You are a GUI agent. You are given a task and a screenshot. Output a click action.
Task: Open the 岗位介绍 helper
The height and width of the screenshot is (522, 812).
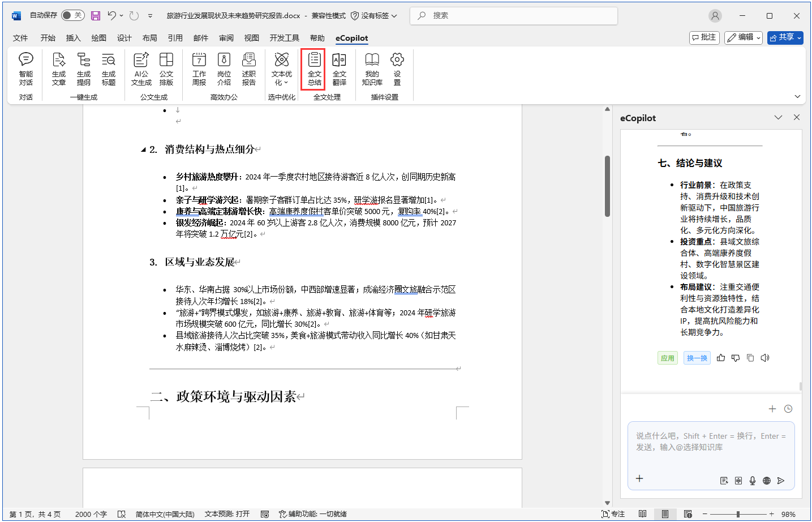[x=224, y=69]
